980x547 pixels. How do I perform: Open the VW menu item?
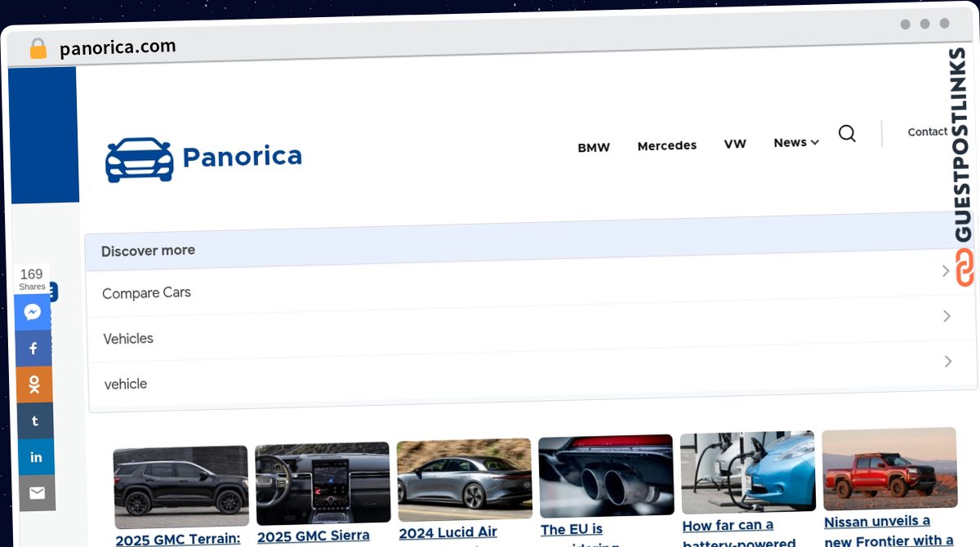tap(735, 144)
